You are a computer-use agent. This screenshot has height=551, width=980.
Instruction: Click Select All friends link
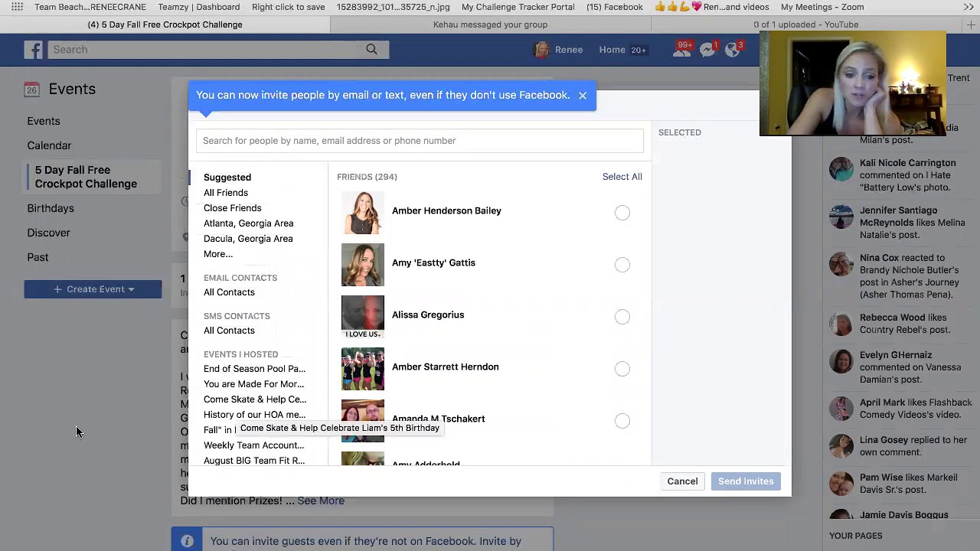622,177
